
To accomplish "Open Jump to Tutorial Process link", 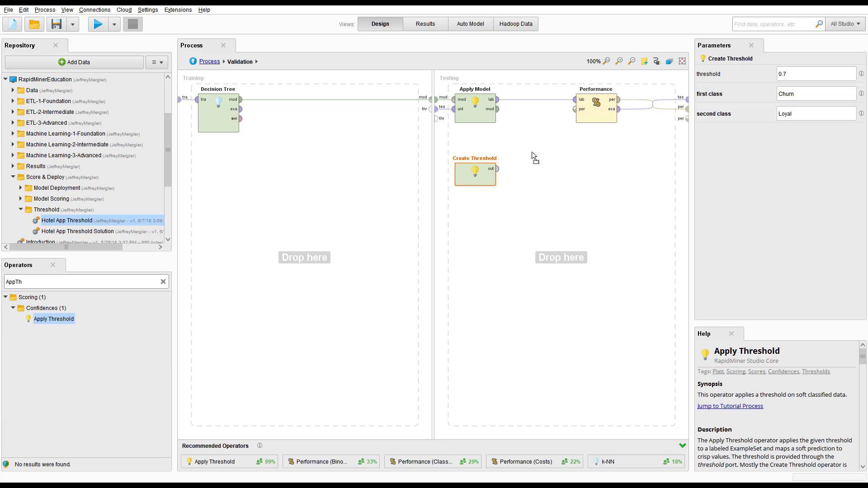I will (x=730, y=406).
